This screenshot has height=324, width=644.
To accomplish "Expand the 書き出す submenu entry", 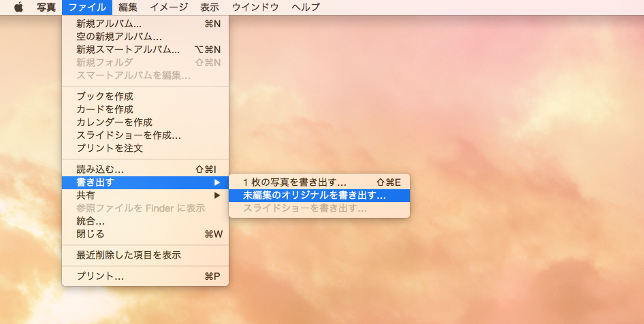I will [145, 182].
